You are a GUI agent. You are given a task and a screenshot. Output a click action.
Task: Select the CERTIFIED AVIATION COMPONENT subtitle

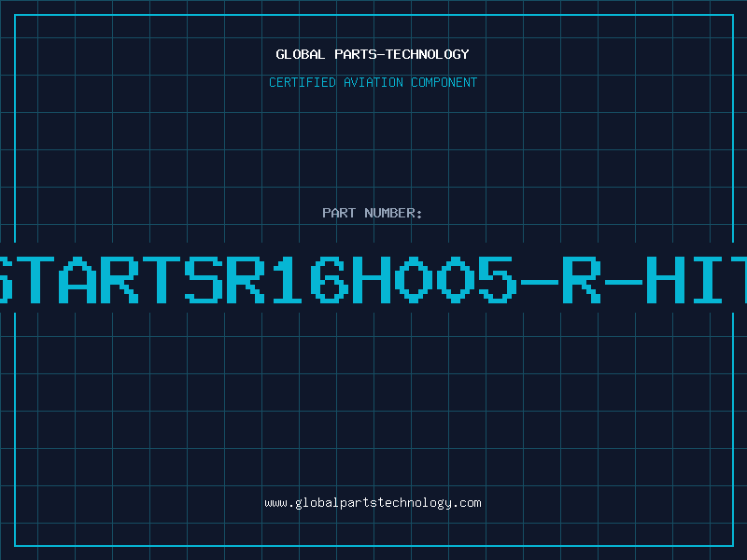pyautogui.click(x=373, y=82)
